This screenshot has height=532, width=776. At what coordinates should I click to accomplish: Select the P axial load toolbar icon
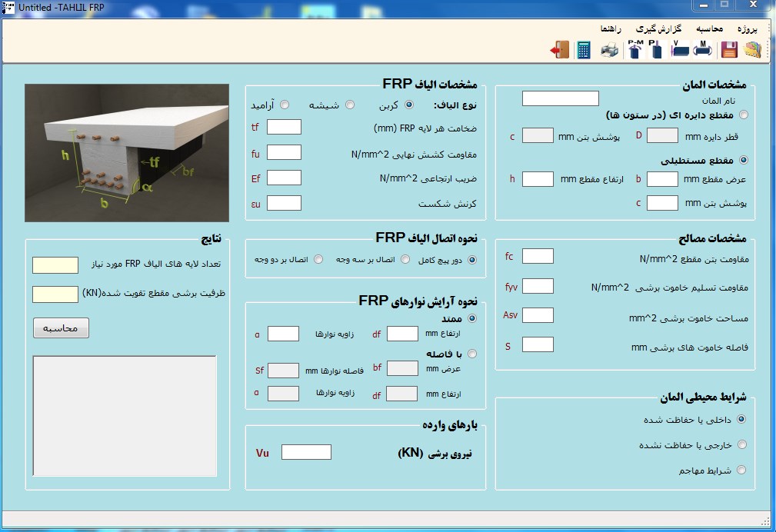tap(655, 50)
